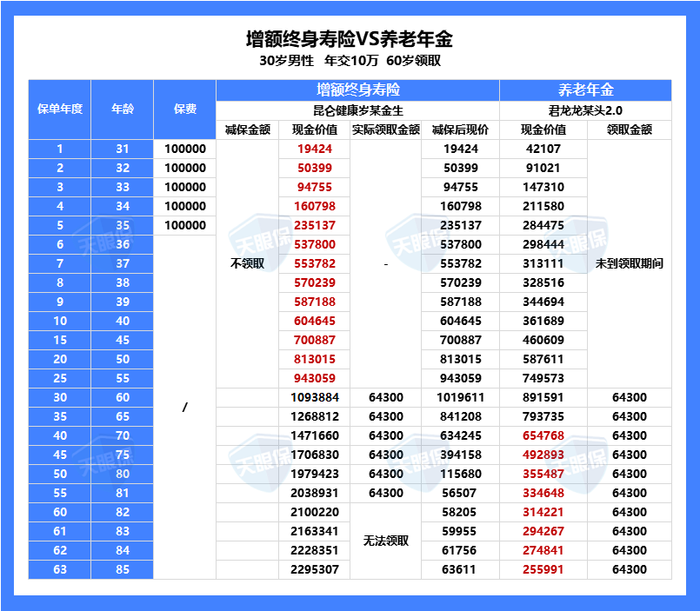
Task: Select the subtitle 30岁男性 年交10万 60岁领取
Action: pos(350,60)
